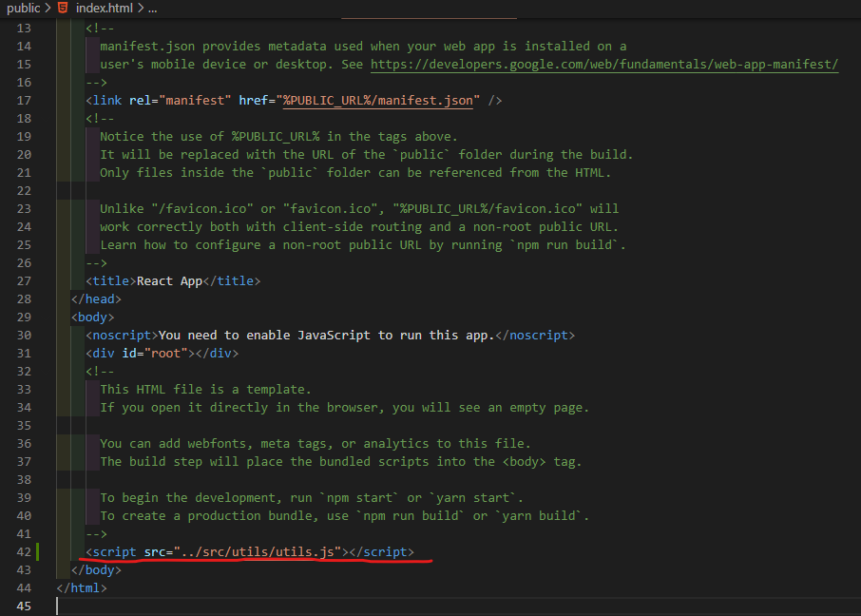
Task: Click the green change marker beside line 42
Action: tap(38, 551)
